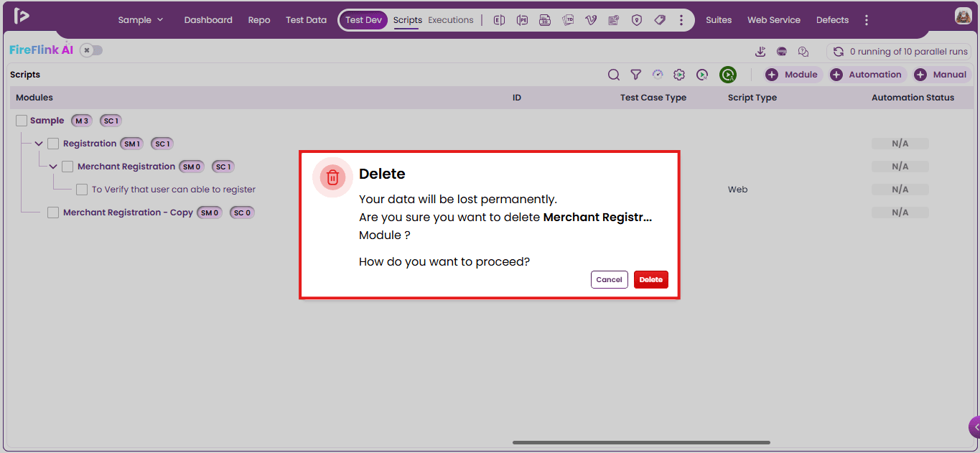Image resolution: width=980 pixels, height=453 pixels.
Task: Open the Defects tab
Action: (833, 20)
